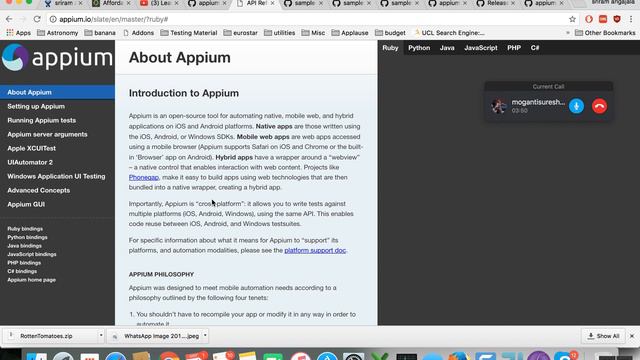Click caller avatar mogantisuresh
Screen dimensions: 640x360
click(x=498, y=106)
